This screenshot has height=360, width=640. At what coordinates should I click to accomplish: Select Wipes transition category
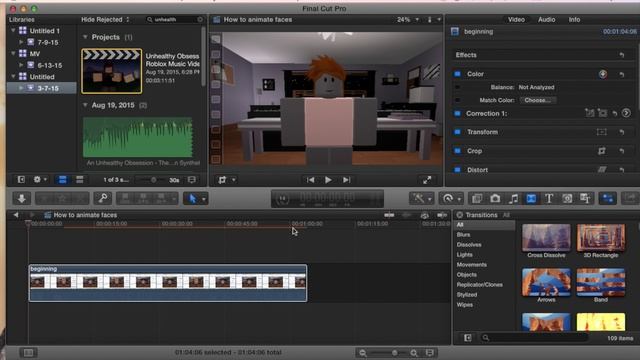tap(464, 304)
